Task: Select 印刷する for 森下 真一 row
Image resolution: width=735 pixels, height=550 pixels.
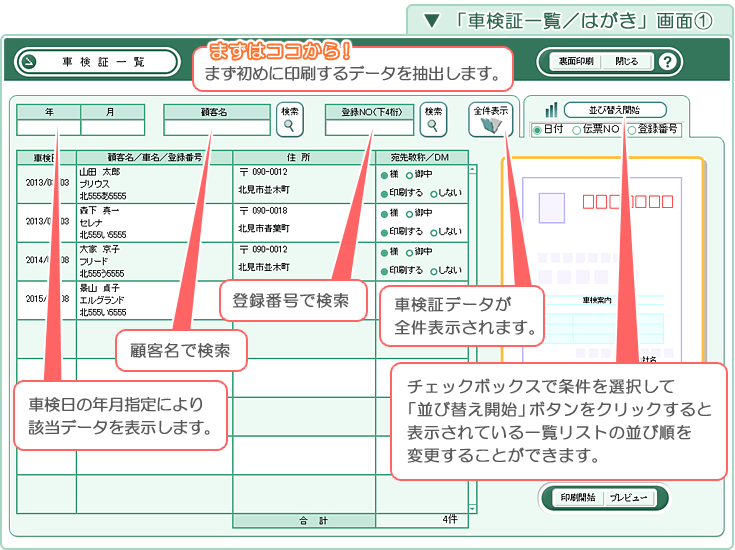Action: click(x=384, y=233)
